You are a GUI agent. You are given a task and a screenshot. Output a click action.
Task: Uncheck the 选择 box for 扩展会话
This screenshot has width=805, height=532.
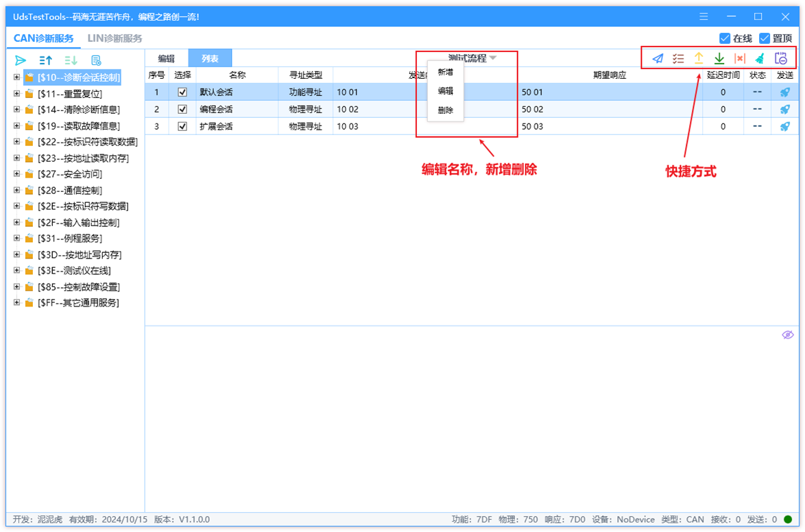coord(182,126)
